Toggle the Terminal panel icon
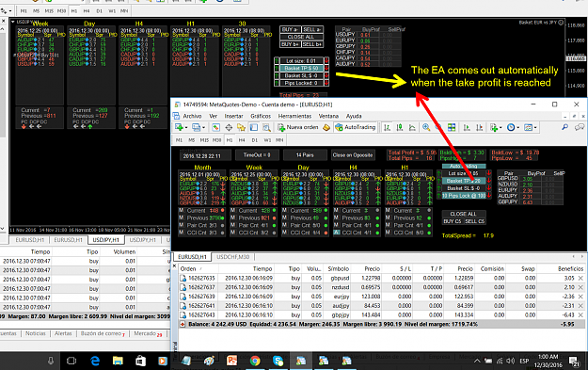Image resolution: width=588 pixels, height=370 pixels. (x=254, y=128)
